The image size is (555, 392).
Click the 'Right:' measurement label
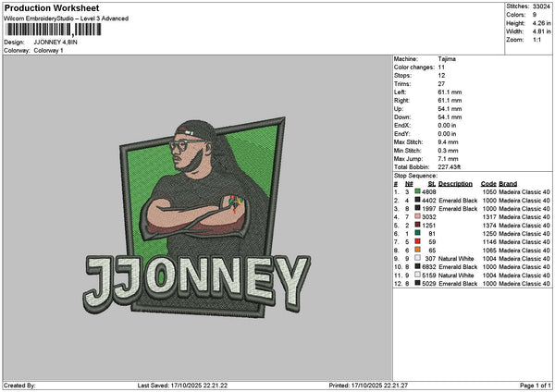point(401,101)
